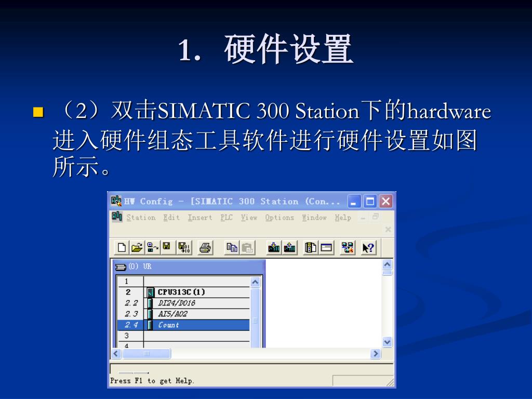Open the PLC menu
The width and height of the screenshot is (532, 399).
click(x=227, y=218)
